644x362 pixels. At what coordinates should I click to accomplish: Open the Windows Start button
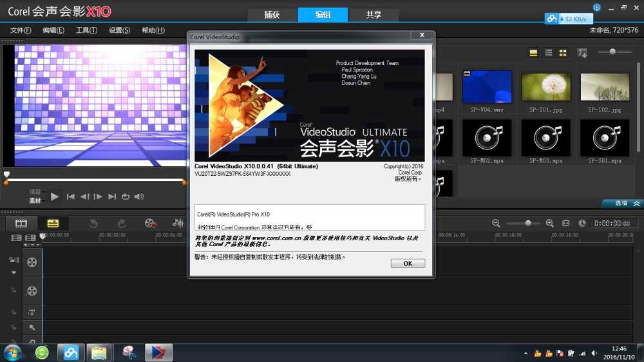12,353
